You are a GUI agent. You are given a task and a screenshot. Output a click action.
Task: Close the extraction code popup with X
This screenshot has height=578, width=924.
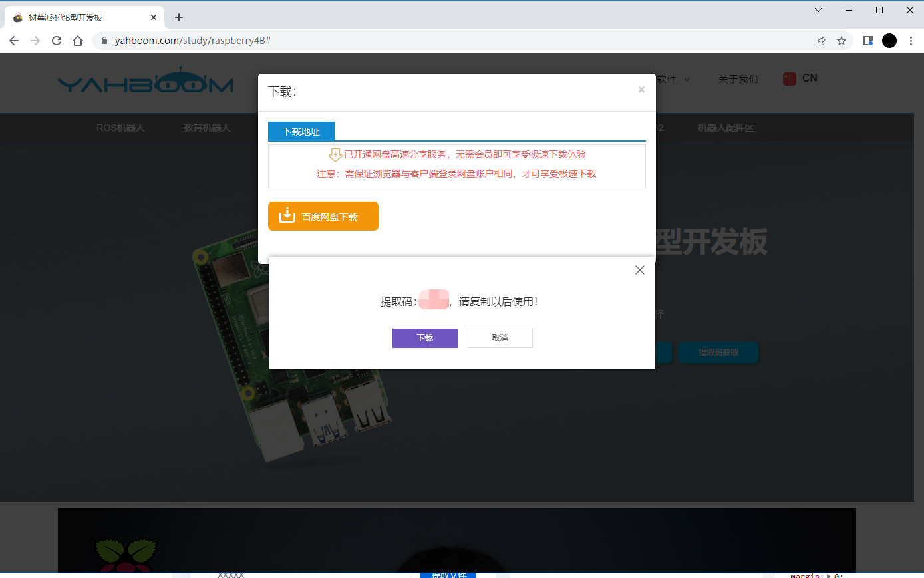[x=640, y=270]
